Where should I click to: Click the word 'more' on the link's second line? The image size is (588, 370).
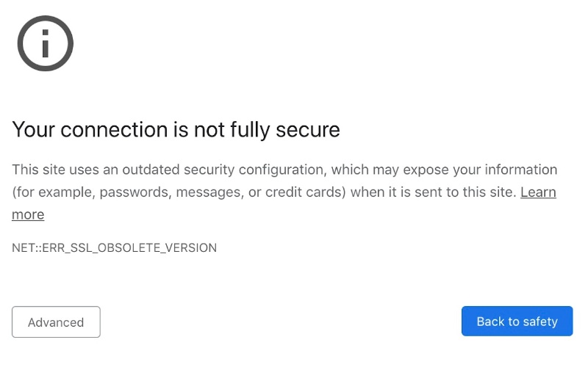(x=28, y=215)
